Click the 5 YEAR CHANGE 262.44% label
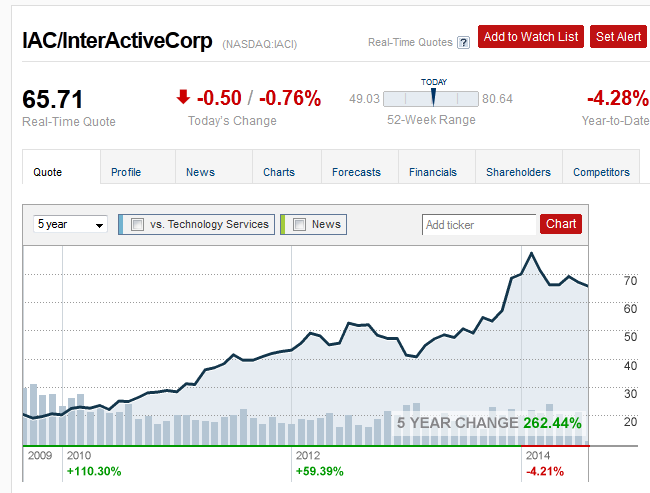Screen dimensions: 650x493 pyautogui.click(x=488, y=423)
